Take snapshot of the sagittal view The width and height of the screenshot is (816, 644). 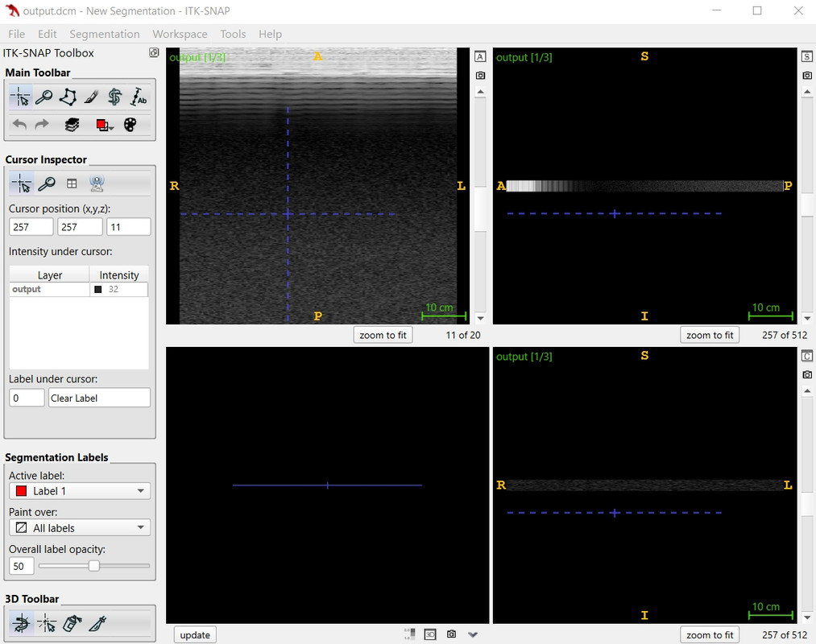[806, 76]
